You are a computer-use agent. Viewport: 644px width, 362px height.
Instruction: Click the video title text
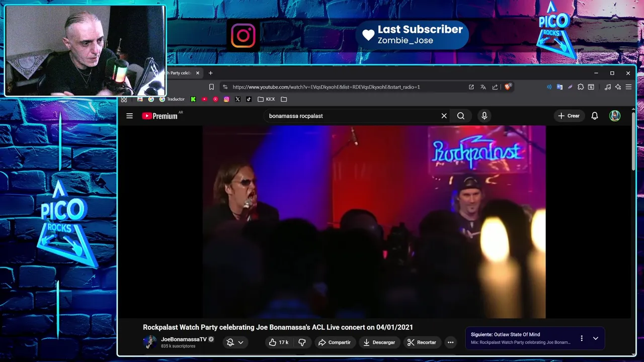pos(278,327)
